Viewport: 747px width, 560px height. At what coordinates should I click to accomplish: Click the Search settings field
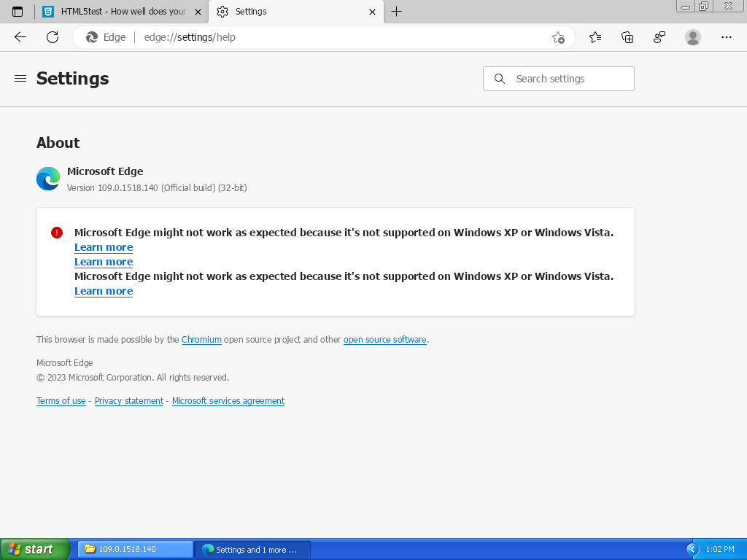click(x=558, y=79)
